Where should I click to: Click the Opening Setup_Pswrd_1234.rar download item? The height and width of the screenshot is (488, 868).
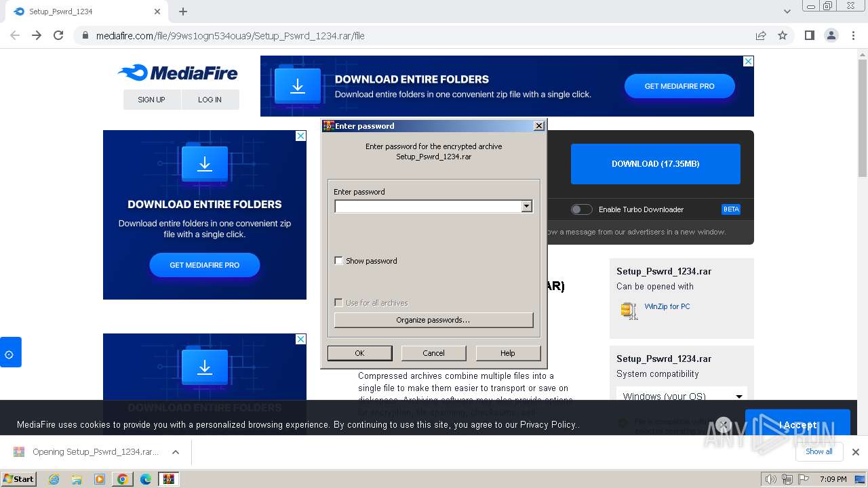[x=95, y=452]
